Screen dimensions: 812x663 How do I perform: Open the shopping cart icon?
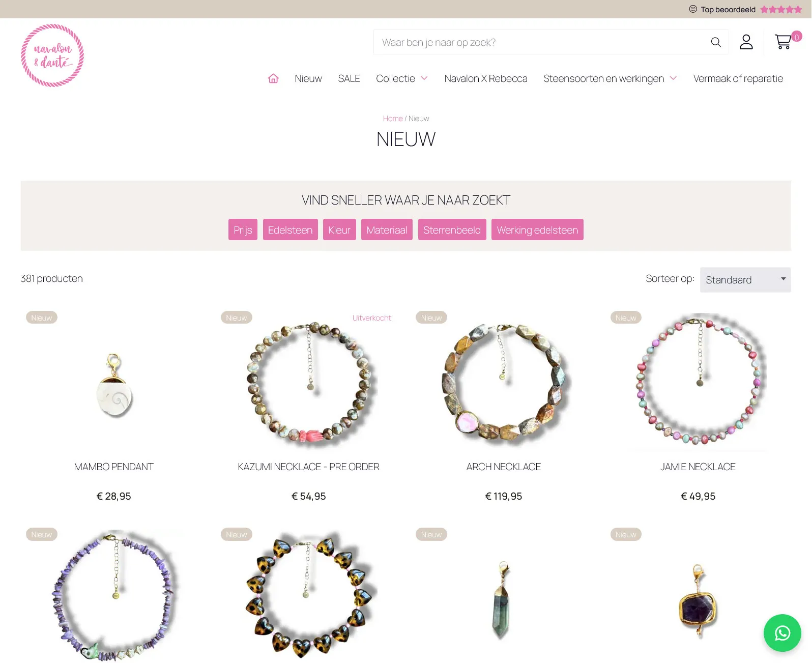pos(784,41)
